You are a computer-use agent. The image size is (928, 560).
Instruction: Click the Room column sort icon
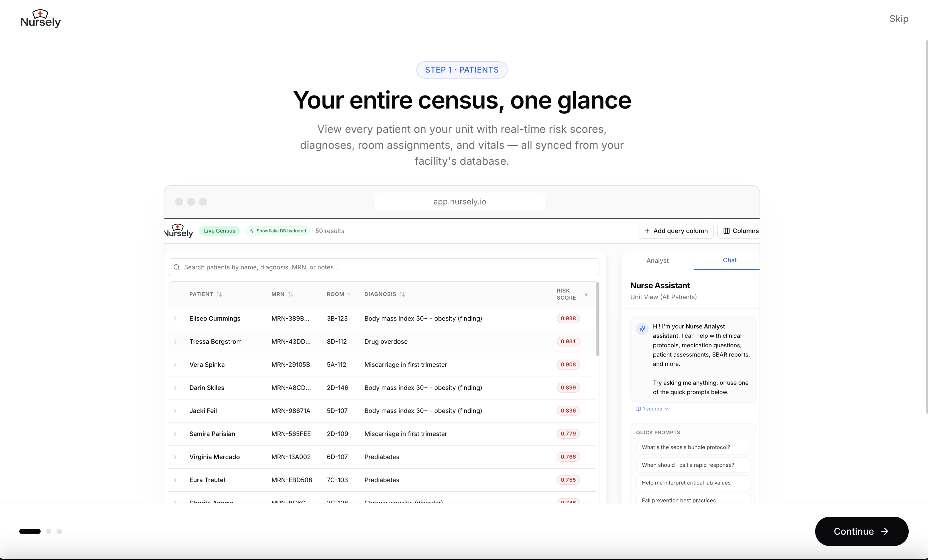pyautogui.click(x=349, y=294)
